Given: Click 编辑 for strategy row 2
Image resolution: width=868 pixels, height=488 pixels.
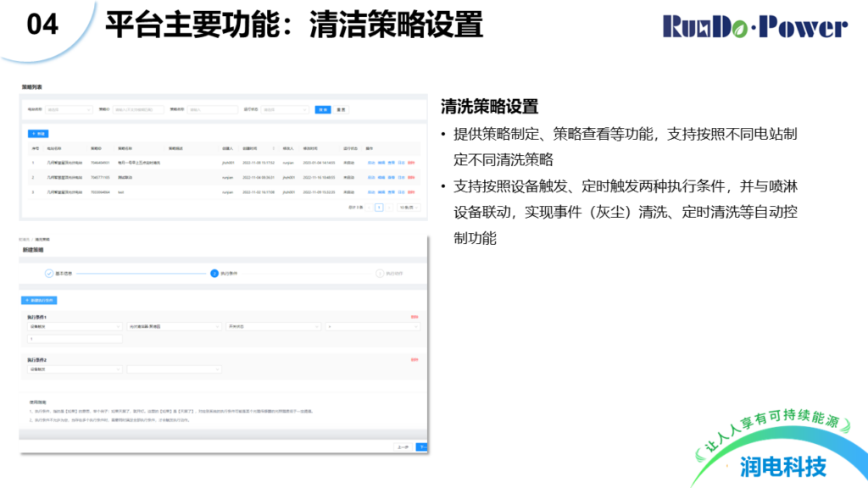Looking at the screenshot, I should tap(381, 178).
